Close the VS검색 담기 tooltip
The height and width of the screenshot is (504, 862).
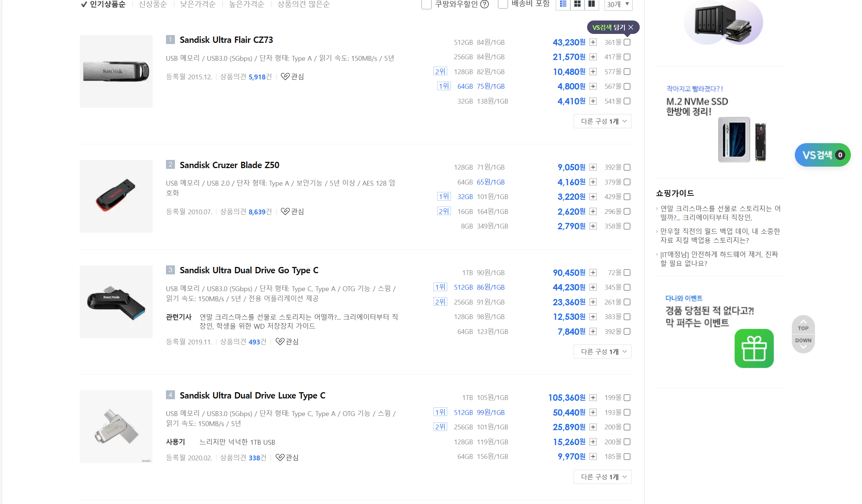(x=631, y=27)
